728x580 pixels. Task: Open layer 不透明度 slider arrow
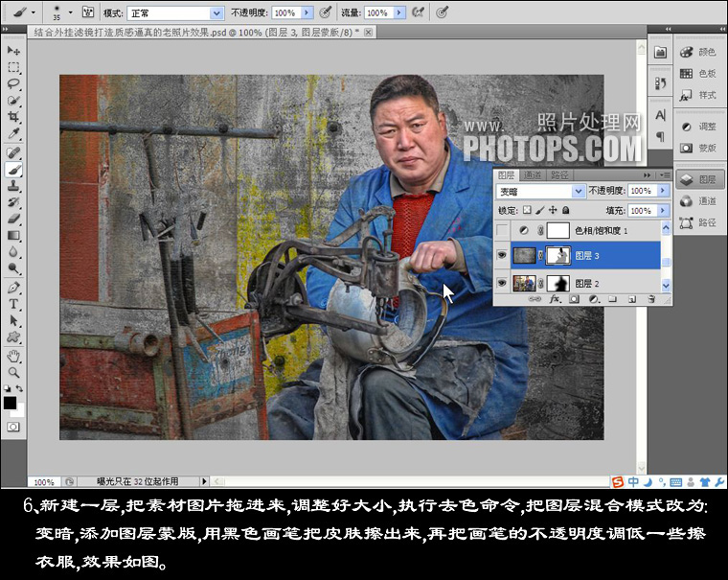pos(663,191)
